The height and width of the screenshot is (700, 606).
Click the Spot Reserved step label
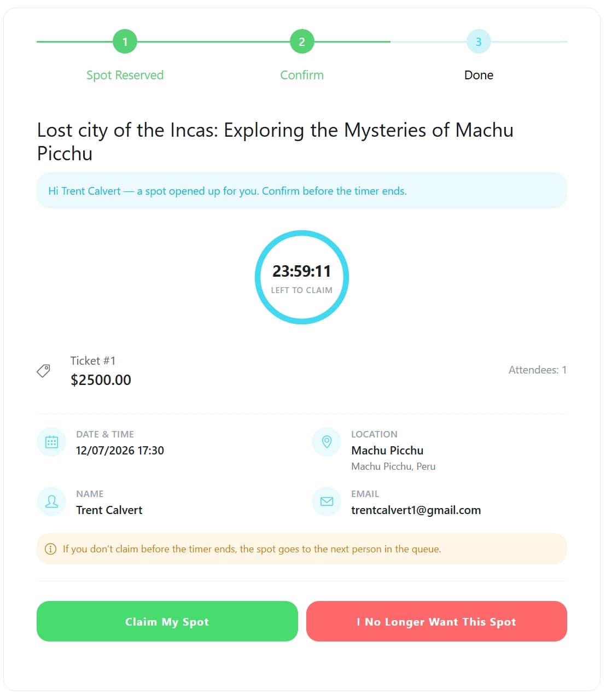pyautogui.click(x=125, y=75)
